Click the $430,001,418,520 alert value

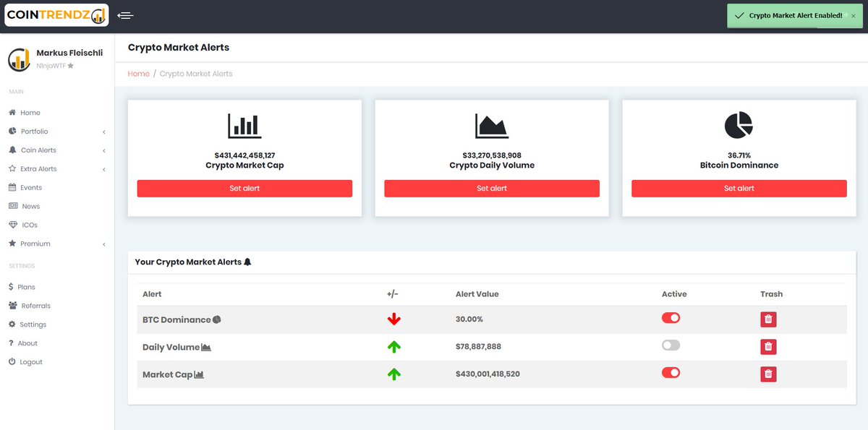pos(488,374)
